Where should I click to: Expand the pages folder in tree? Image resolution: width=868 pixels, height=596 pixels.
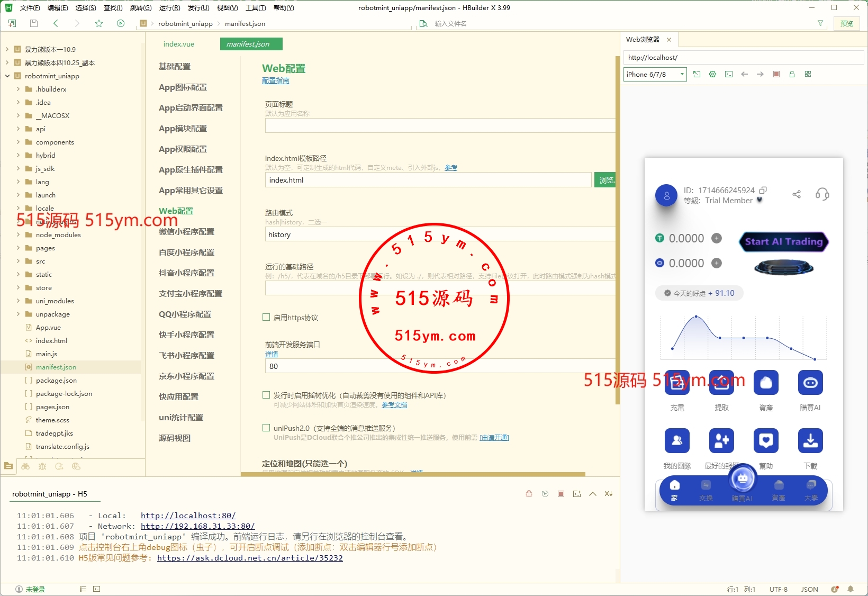[x=18, y=248]
